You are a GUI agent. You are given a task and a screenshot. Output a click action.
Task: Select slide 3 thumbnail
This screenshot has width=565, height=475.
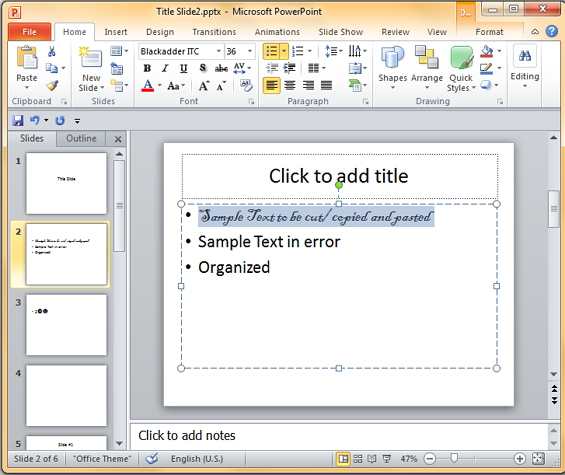point(66,325)
